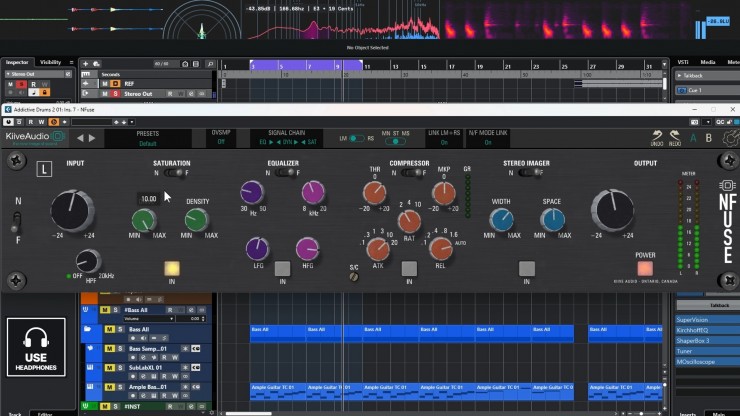Click the plugin snapshot camera icon
This screenshot has height=416, width=740.
tap(694, 122)
